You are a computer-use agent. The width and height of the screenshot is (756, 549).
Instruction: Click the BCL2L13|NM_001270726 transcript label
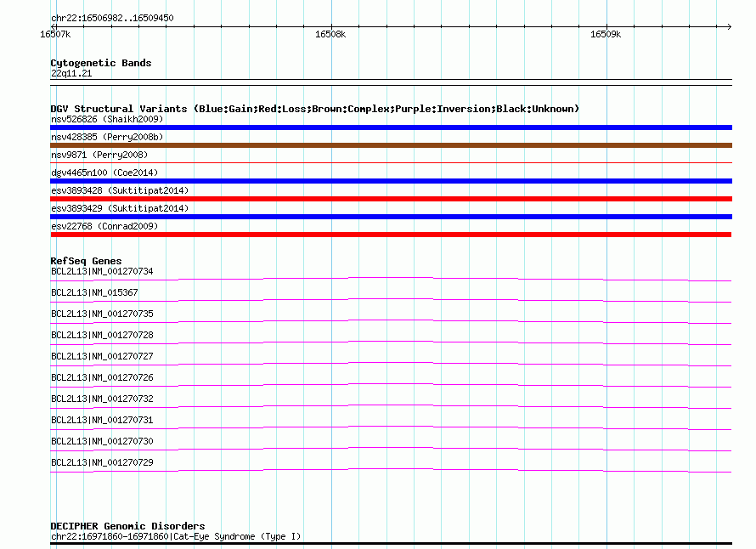pyautogui.click(x=102, y=377)
